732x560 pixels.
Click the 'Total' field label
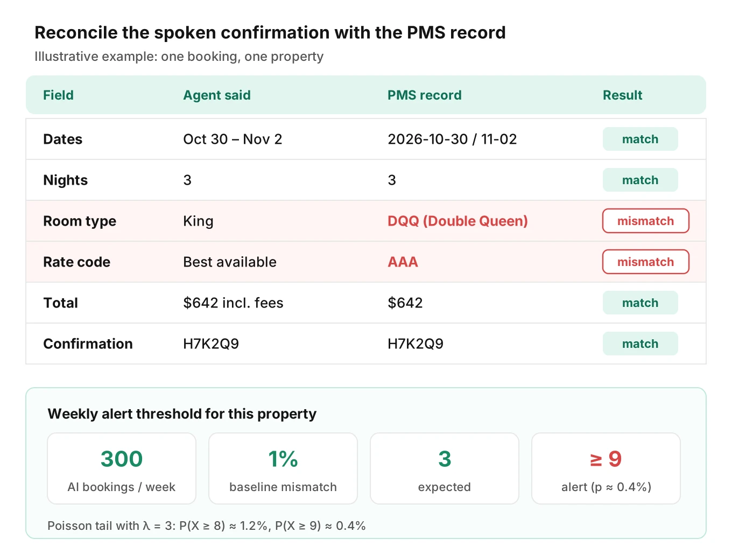click(x=61, y=303)
